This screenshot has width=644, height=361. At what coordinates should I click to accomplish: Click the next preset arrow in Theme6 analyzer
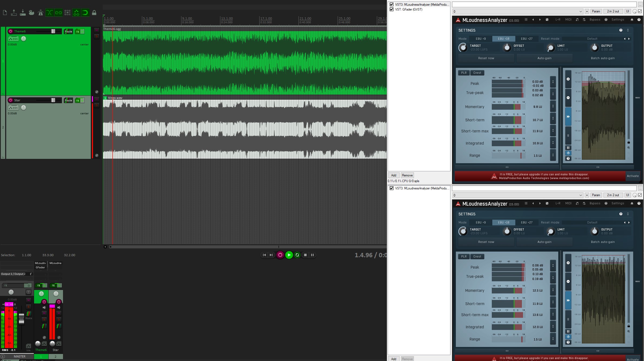point(540,20)
